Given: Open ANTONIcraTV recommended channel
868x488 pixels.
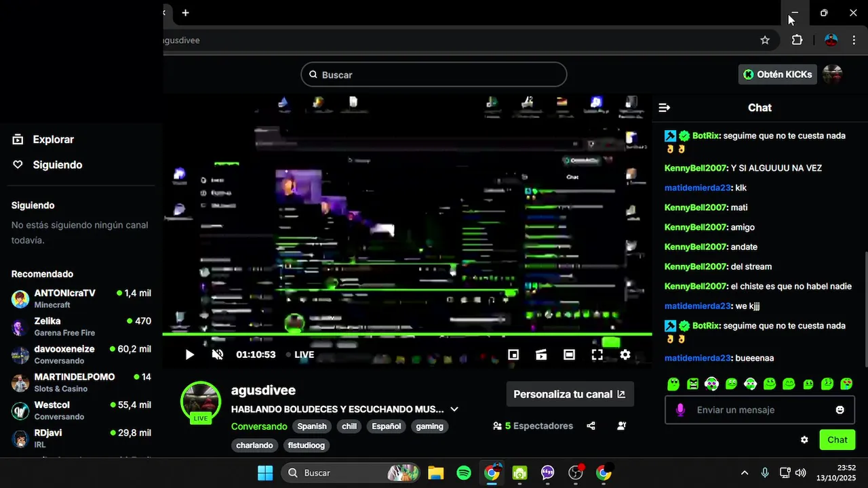Looking at the screenshot, I should (81, 298).
